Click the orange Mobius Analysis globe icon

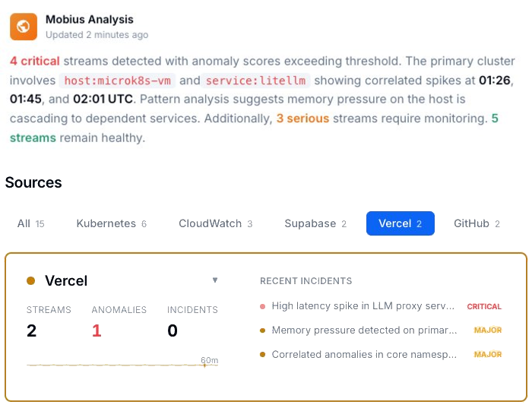(x=24, y=27)
